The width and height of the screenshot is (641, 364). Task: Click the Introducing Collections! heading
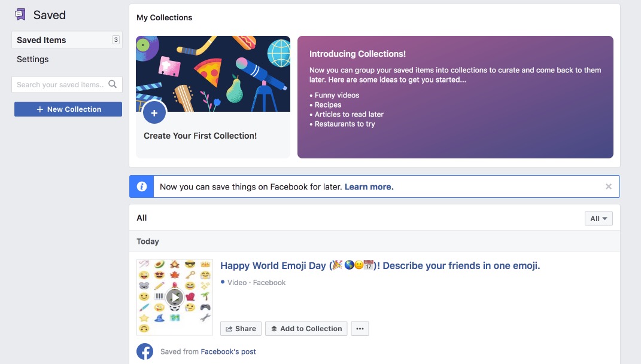coord(357,54)
